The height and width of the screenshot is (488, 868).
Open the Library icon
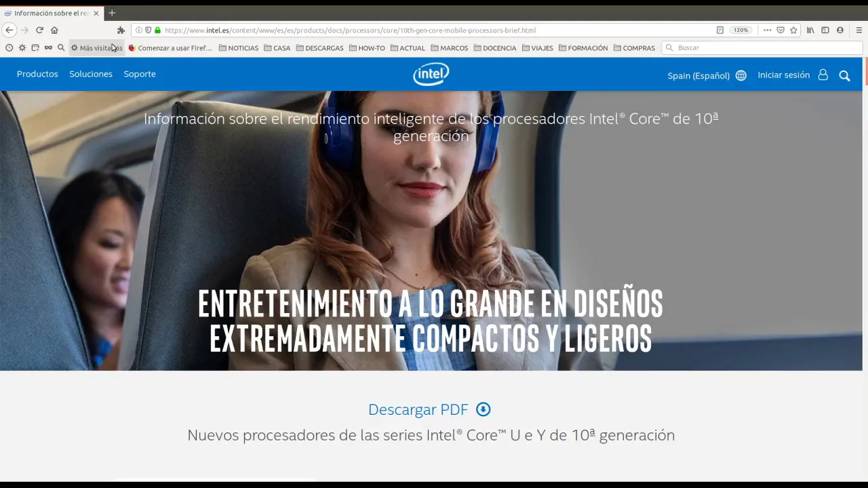point(810,30)
